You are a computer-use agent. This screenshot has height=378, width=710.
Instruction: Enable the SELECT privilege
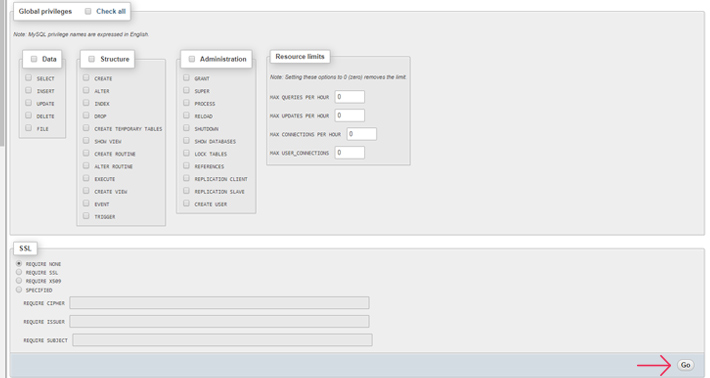[29, 78]
